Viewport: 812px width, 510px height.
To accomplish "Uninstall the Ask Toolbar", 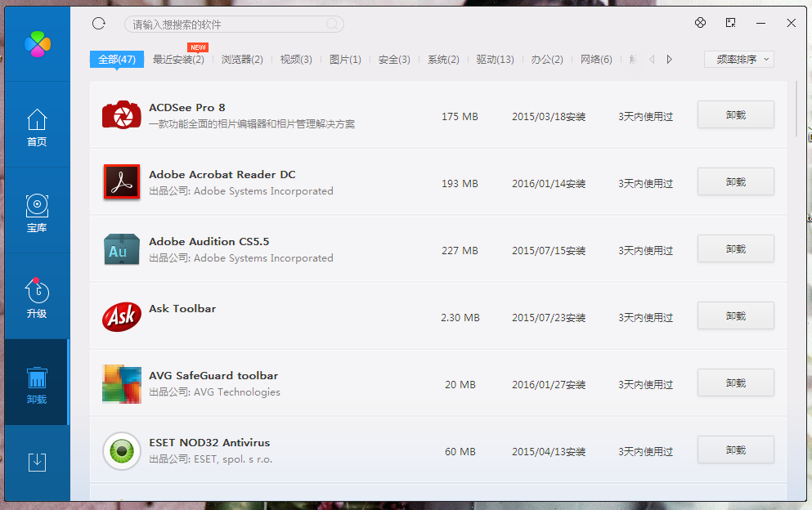I will [736, 315].
